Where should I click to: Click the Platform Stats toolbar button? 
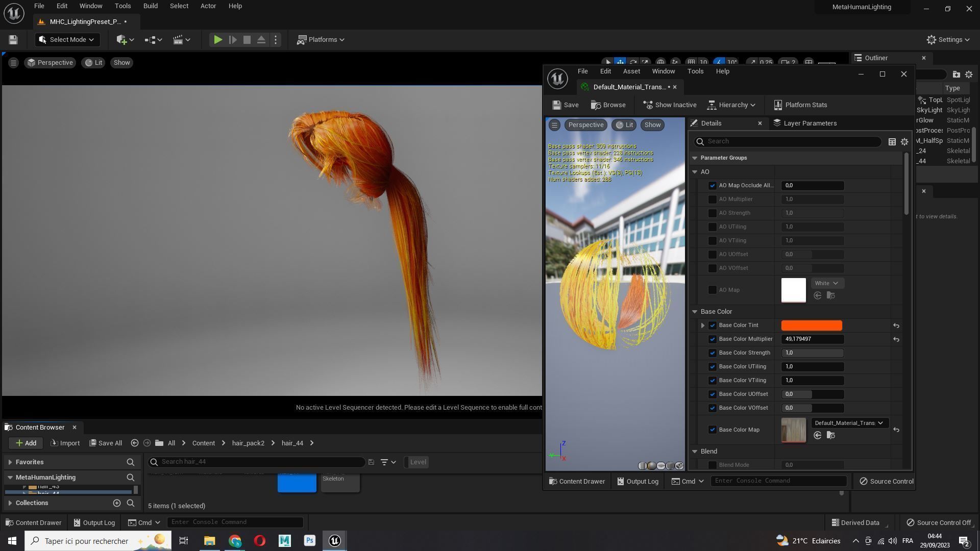pyautogui.click(x=800, y=105)
